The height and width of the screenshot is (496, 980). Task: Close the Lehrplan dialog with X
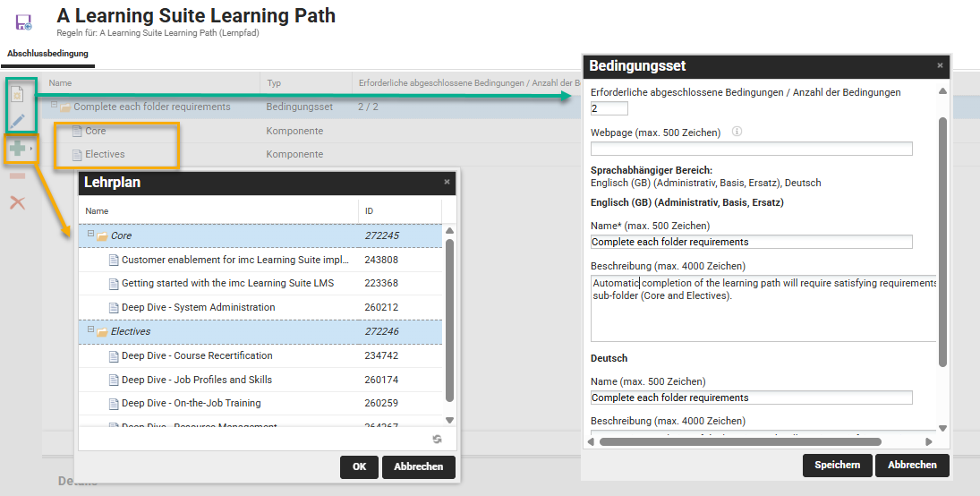(x=447, y=182)
